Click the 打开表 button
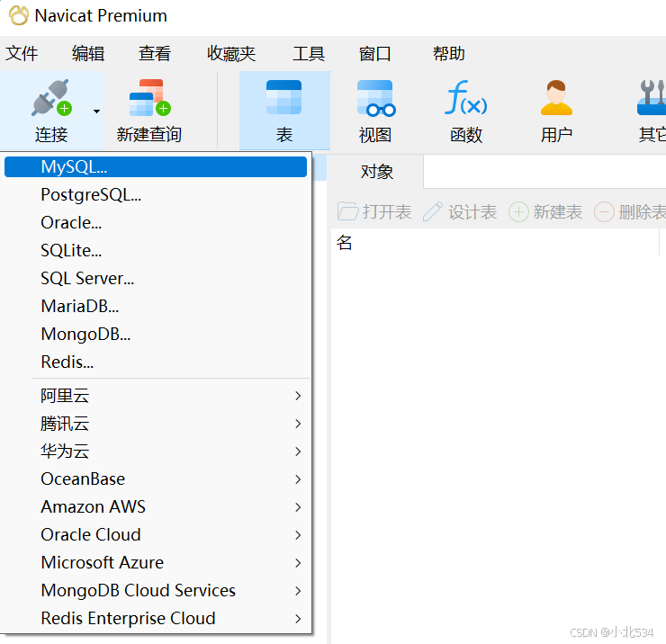The width and height of the screenshot is (666, 644). (x=374, y=212)
